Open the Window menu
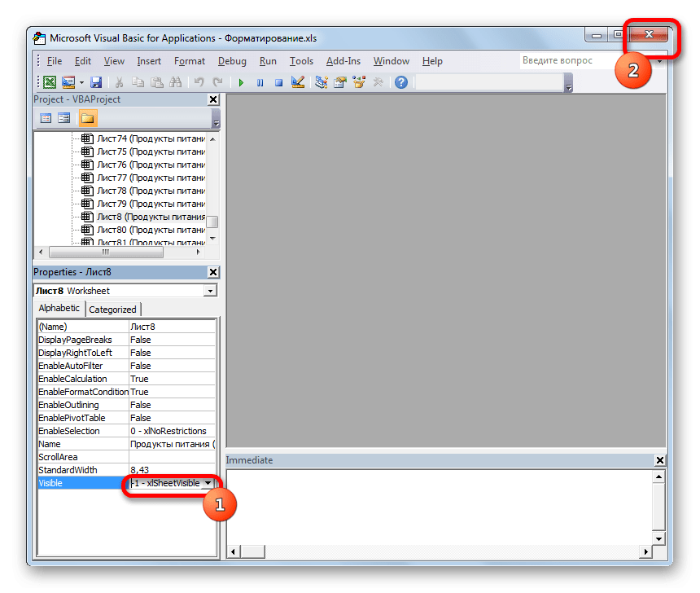Viewport: 700px width, 593px height. pyautogui.click(x=392, y=61)
